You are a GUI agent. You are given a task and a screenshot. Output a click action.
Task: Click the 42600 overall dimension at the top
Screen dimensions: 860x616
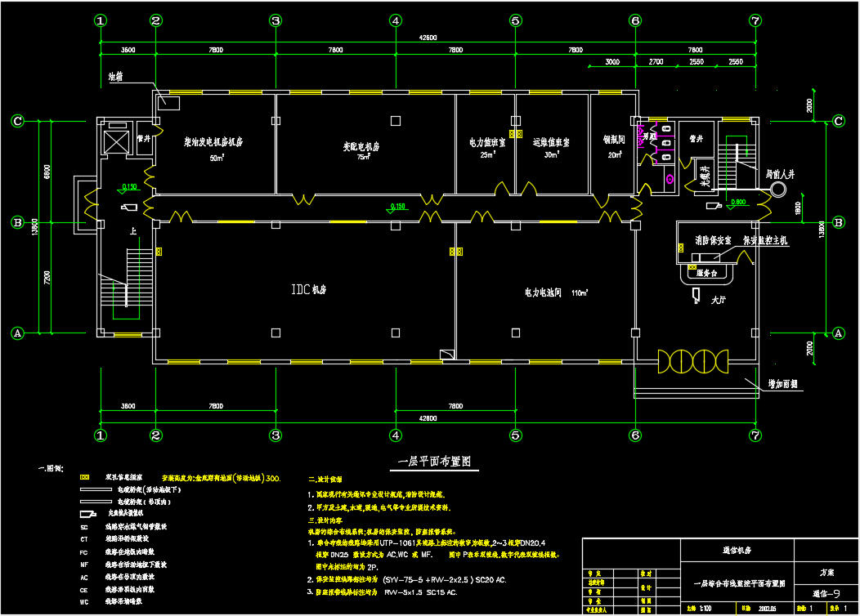428,38
